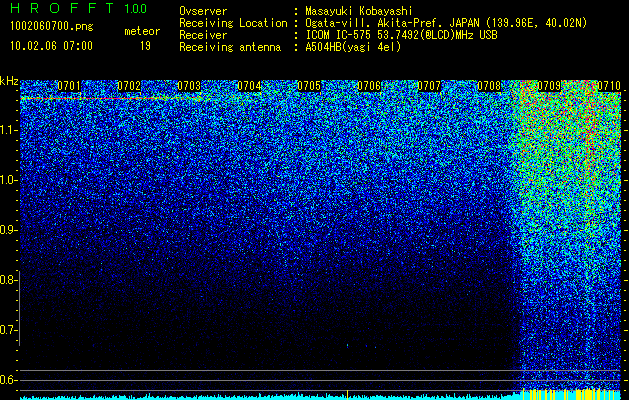Screen dimensions: 629x400
Task: Click the 1.1 frequency axis label
Action: pos(8,130)
